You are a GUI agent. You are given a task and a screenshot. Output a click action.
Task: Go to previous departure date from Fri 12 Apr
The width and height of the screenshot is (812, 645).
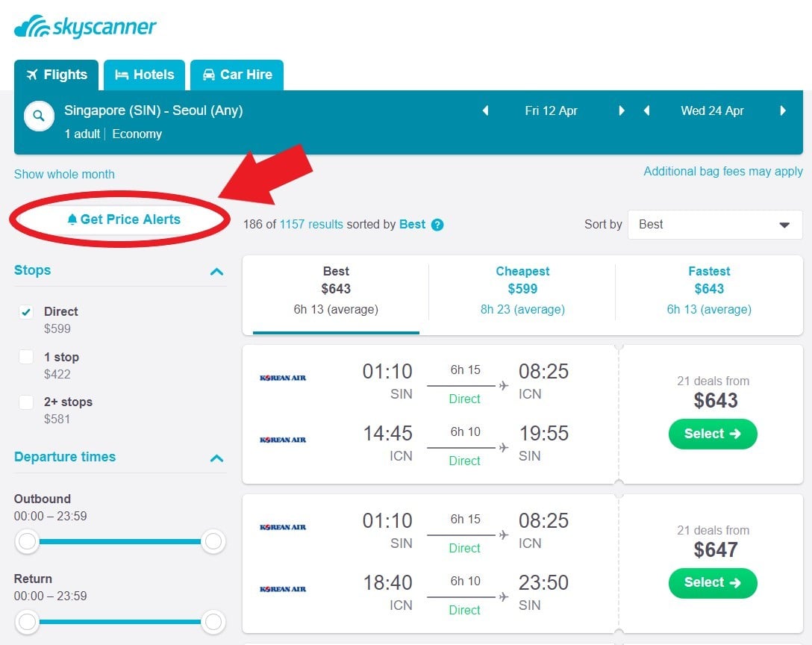485,110
